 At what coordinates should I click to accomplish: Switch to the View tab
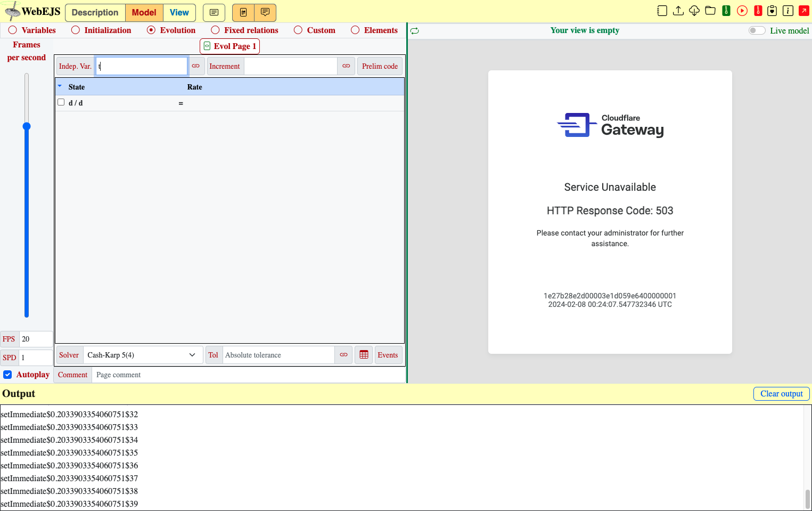click(x=179, y=12)
